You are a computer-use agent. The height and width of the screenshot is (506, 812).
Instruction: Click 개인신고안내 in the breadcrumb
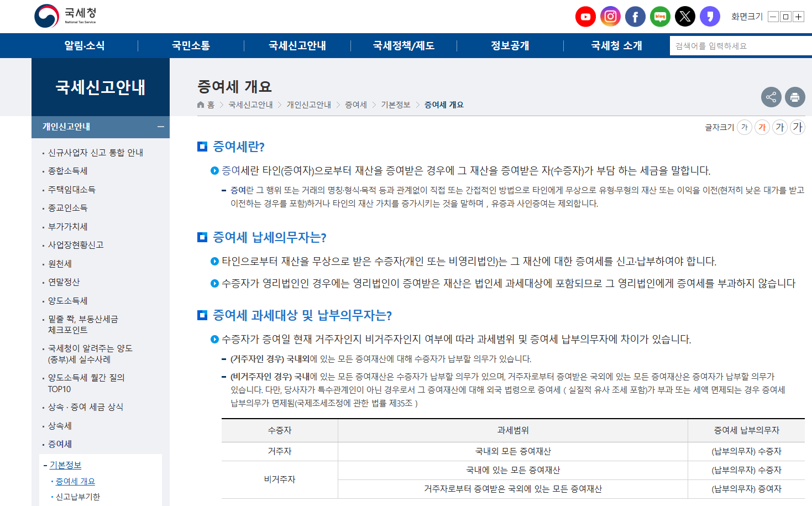point(308,105)
